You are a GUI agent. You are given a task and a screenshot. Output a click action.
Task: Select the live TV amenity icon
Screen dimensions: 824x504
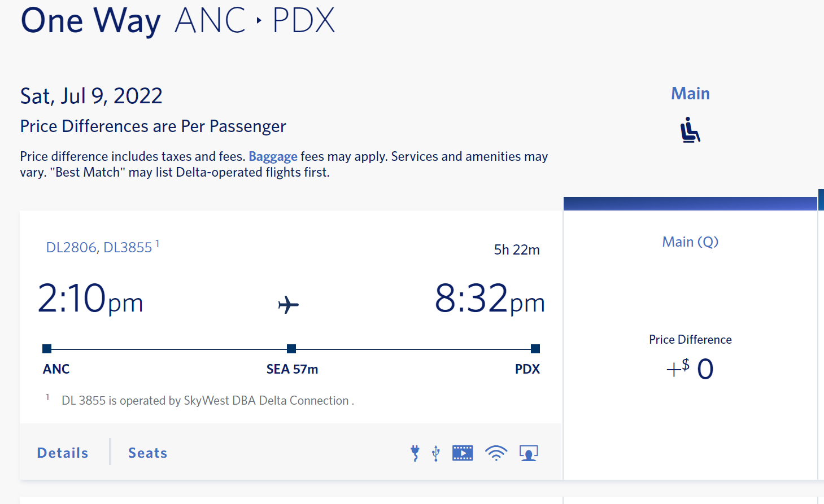[529, 452]
